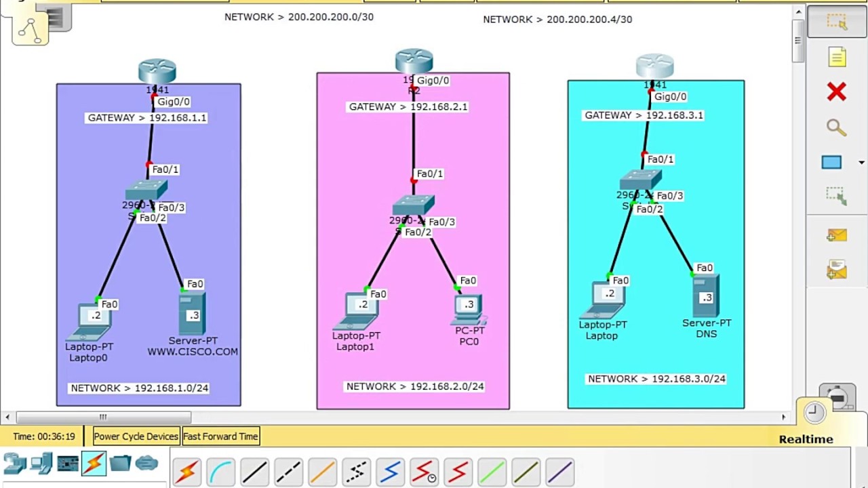The height and width of the screenshot is (488, 868).
Task: Choose Copper Straight-Through cable
Action: point(254,472)
